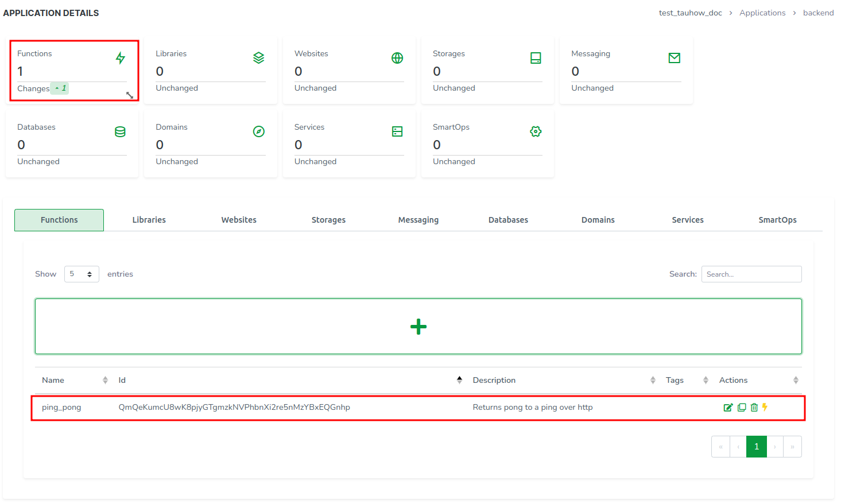Expand the Functions card using resize arrow
The width and height of the screenshot is (841, 504).
[130, 95]
